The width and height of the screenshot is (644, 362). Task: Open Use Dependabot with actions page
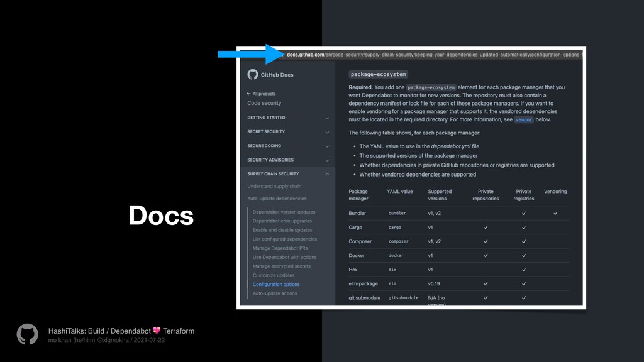tap(285, 257)
